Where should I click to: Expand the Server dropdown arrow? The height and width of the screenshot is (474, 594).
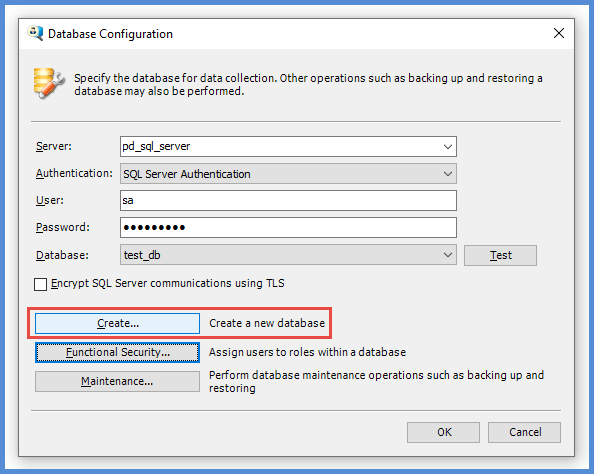[x=447, y=147]
